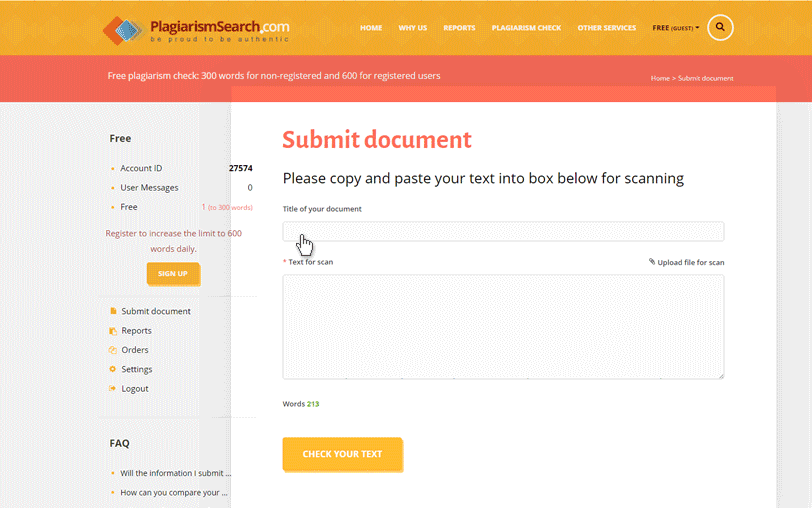Click the Home breadcrumb link
This screenshot has height=508, width=812.
[x=659, y=78]
